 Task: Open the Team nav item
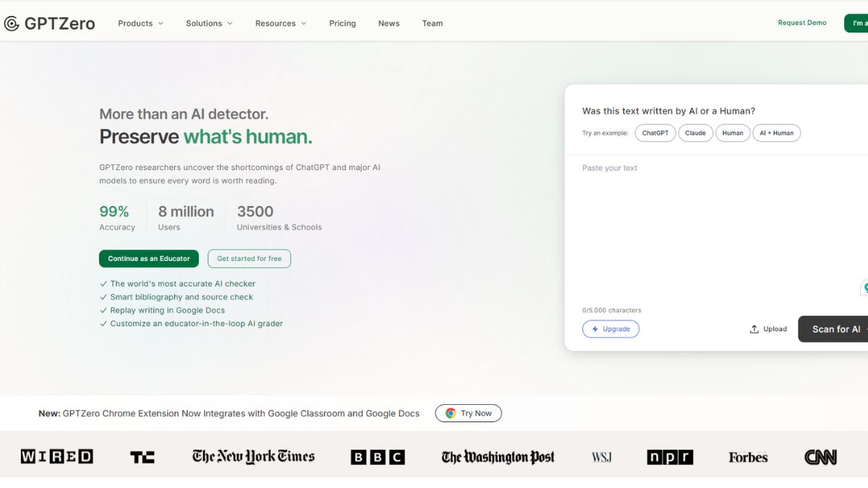coord(433,23)
